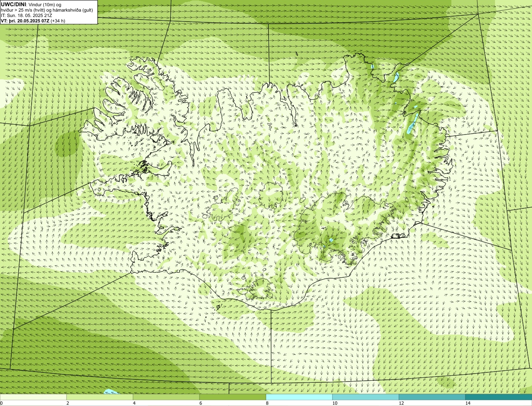Select the 10–12 m/s cyan legend swatch
Image resolution: width=532 pixels, height=406 pixels.
click(366, 397)
